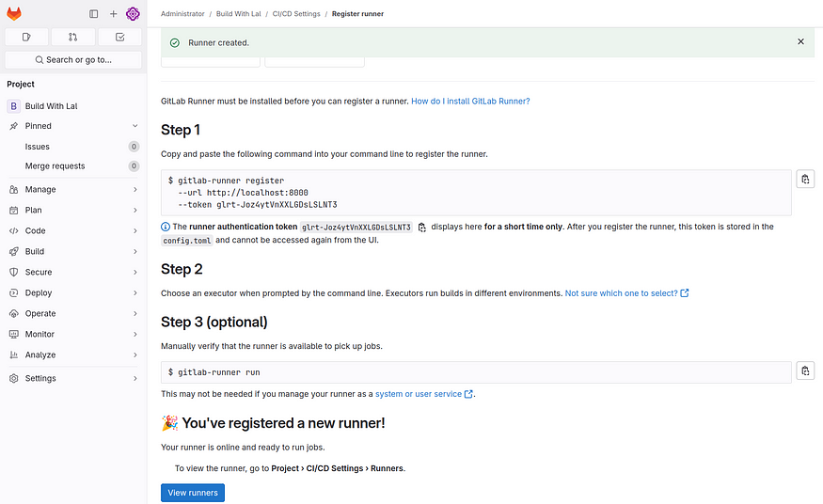Screen dimensions: 823x504
Task: Click the Issues count badge
Action: tap(134, 147)
